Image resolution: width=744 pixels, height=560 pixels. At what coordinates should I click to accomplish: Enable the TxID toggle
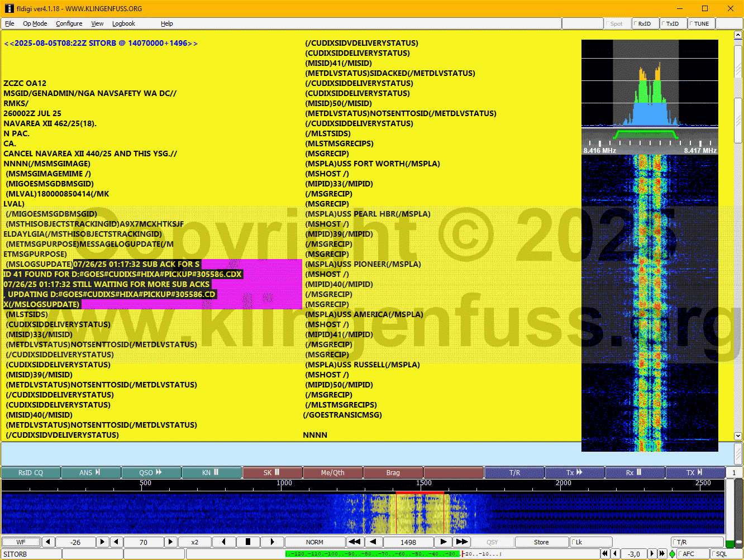pos(673,23)
